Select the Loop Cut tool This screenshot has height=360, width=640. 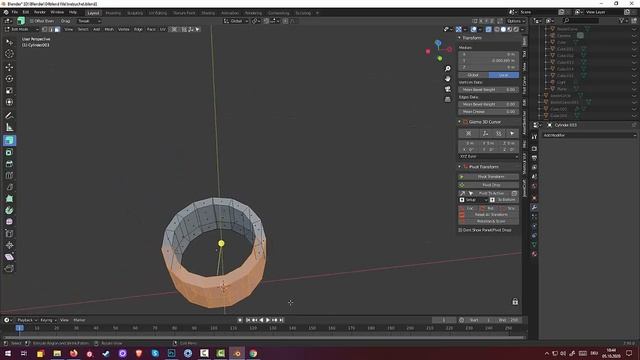pos(9,176)
